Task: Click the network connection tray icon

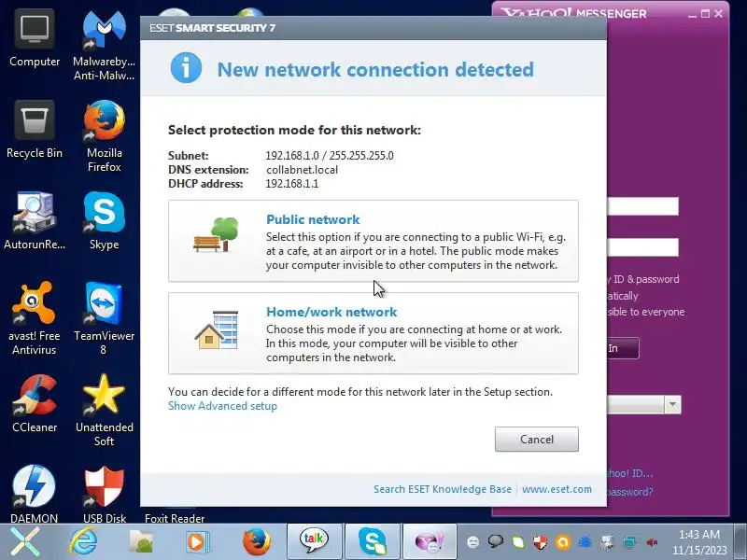Action: (629, 542)
